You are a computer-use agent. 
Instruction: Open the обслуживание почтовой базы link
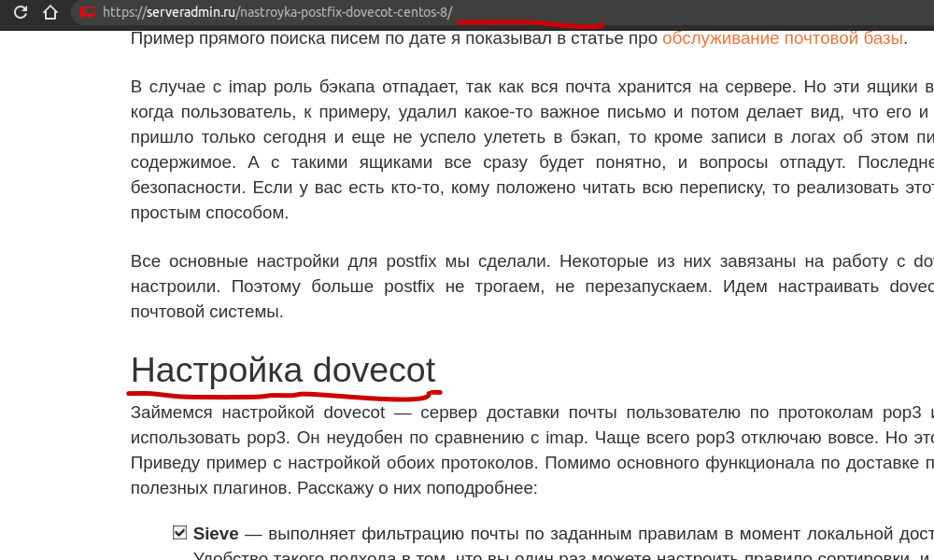782,38
